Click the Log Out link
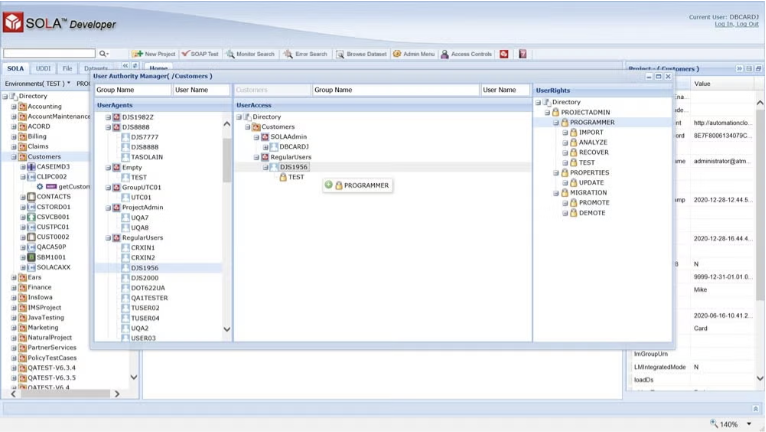This screenshot has height=432, width=766. (747, 24)
